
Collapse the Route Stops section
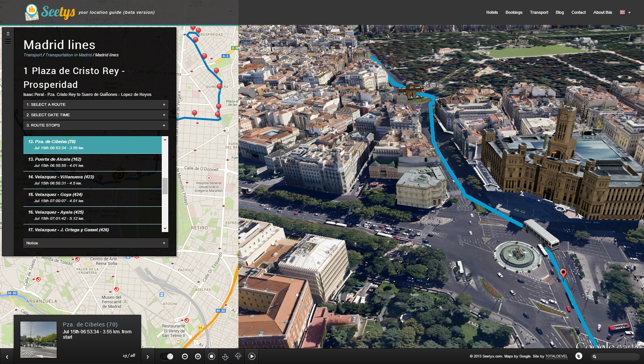(x=96, y=125)
